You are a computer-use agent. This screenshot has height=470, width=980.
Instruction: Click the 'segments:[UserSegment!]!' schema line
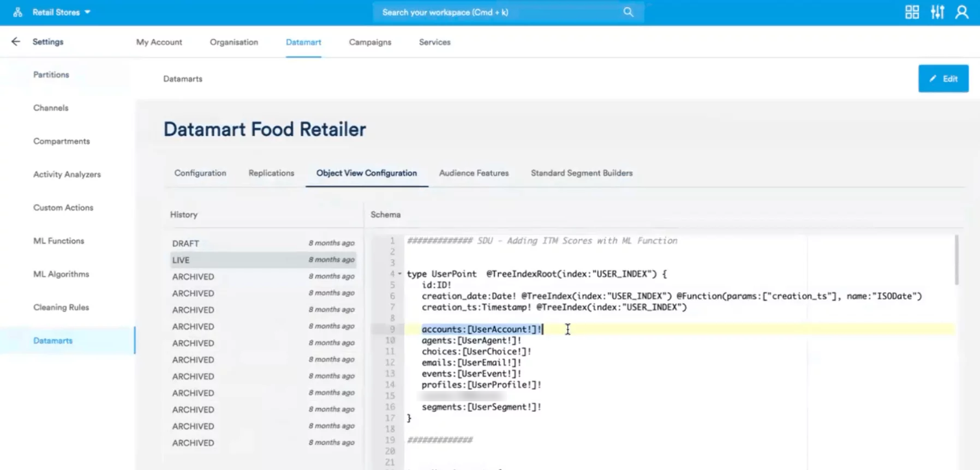click(482, 407)
